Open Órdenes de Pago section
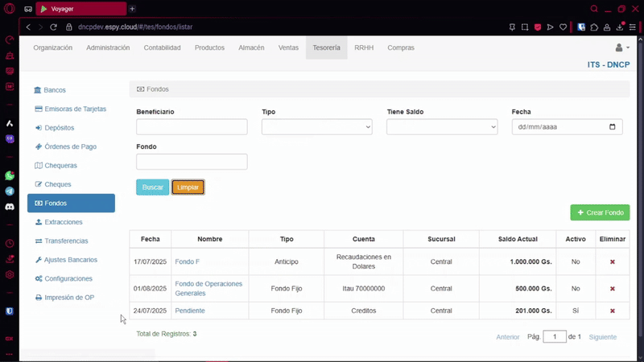Screen dimensions: 644x362 [x=71, y=146]
